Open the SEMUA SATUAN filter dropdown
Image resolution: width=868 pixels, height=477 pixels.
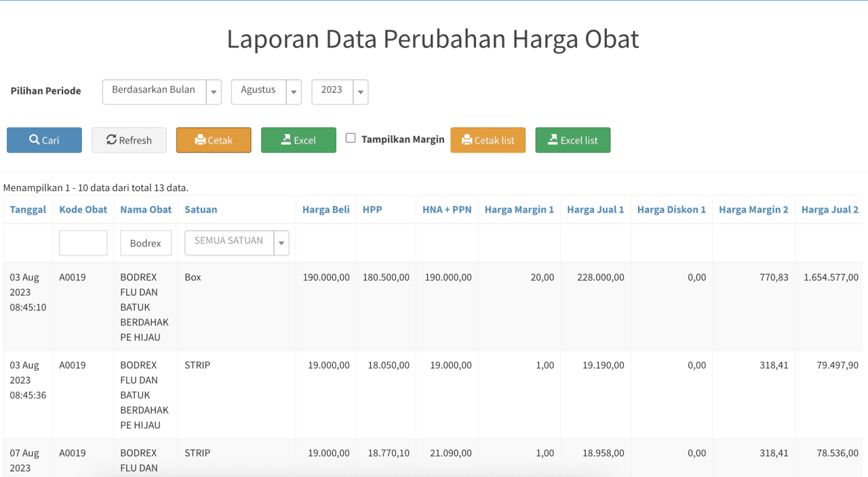(x=281, y=243)
